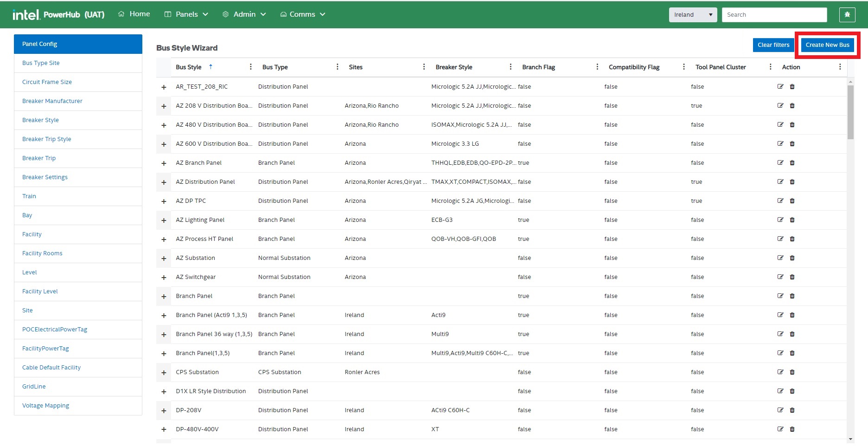Image resolution: width=868 pixels, height=447 pixels.
Task: Open the Comms menu
Action: click(x=303, y=14)
